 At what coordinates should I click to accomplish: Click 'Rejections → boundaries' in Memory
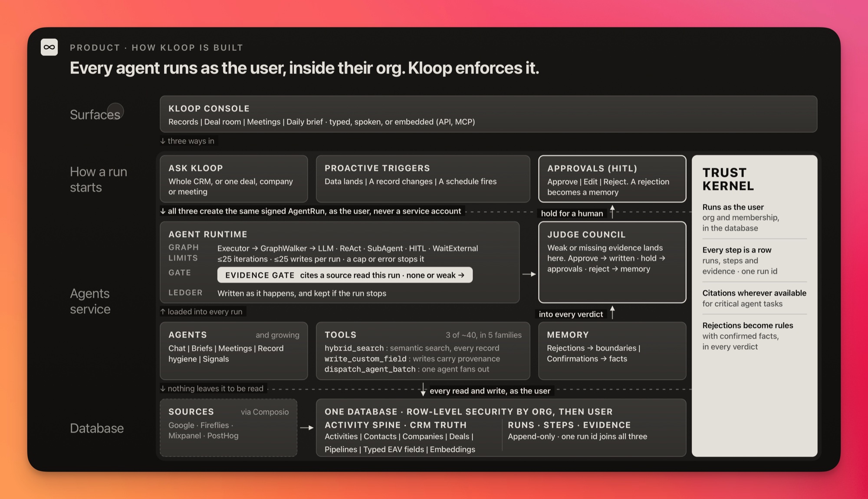(593, 348)
